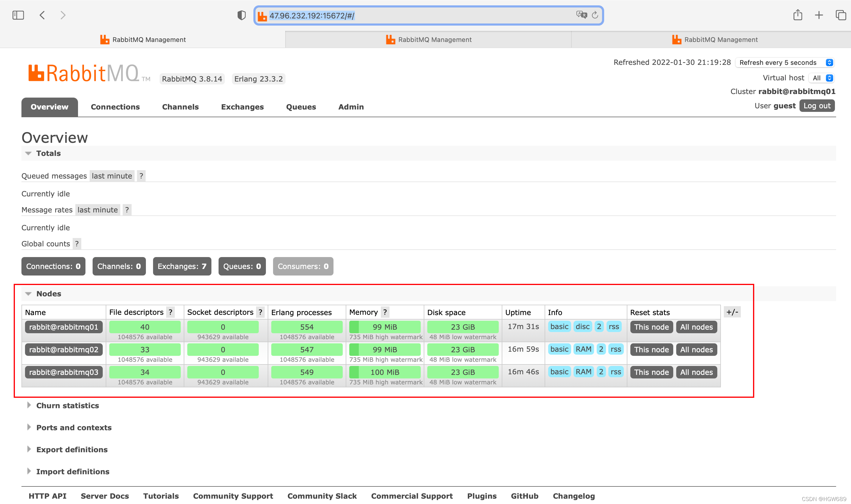
Task: Open Tutorials footer link
Action: [161, 496]
